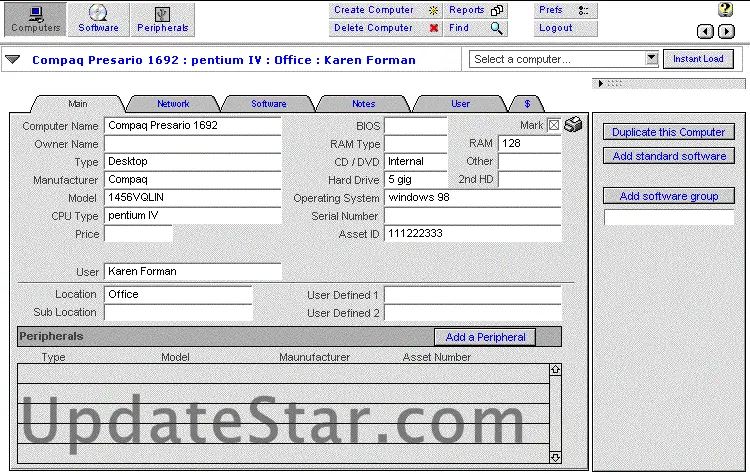Click the empty RAM Type field

(416, 144)
